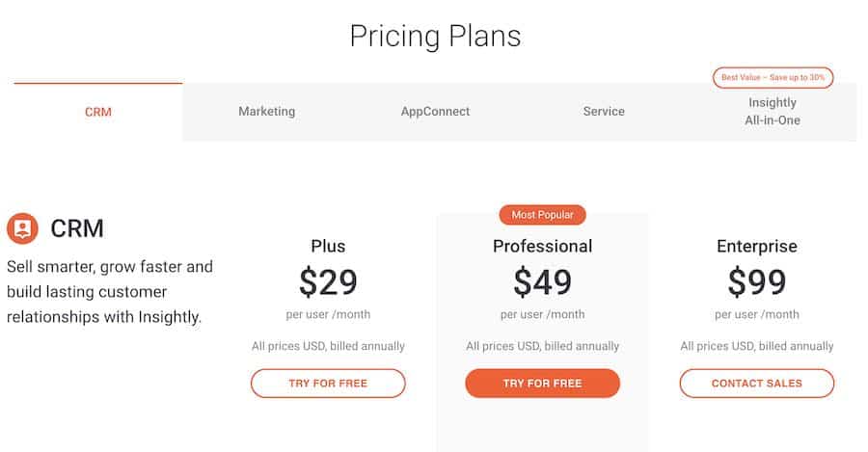The width and height of the screenshot is (868, 452).
Task: Click the CRM section heading text
Action: coord(77,228)
